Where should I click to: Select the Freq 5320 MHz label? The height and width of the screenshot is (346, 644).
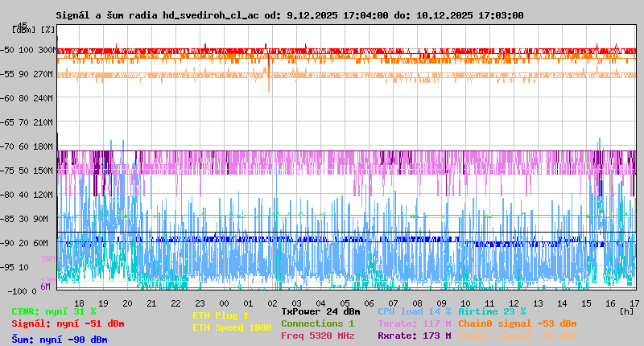(x=317, y=336)
